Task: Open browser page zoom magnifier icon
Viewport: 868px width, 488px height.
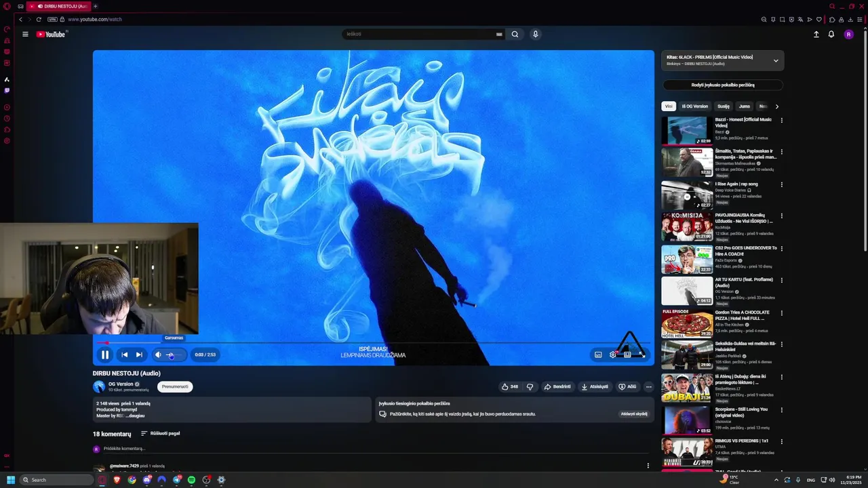Action: point(764,19)
